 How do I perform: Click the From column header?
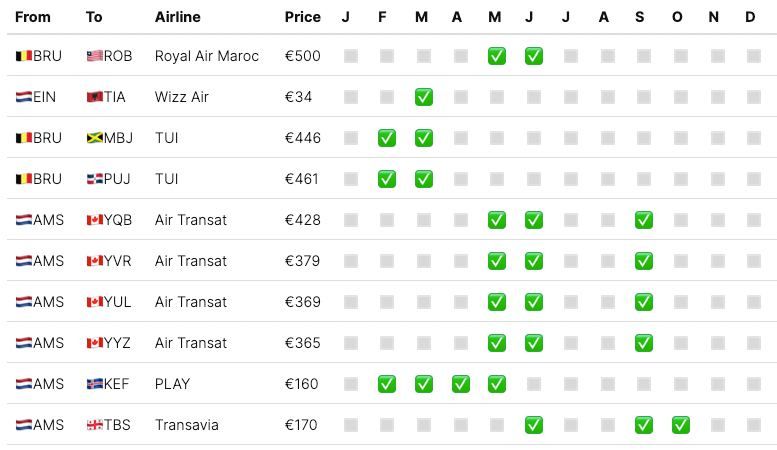point(33,17)
